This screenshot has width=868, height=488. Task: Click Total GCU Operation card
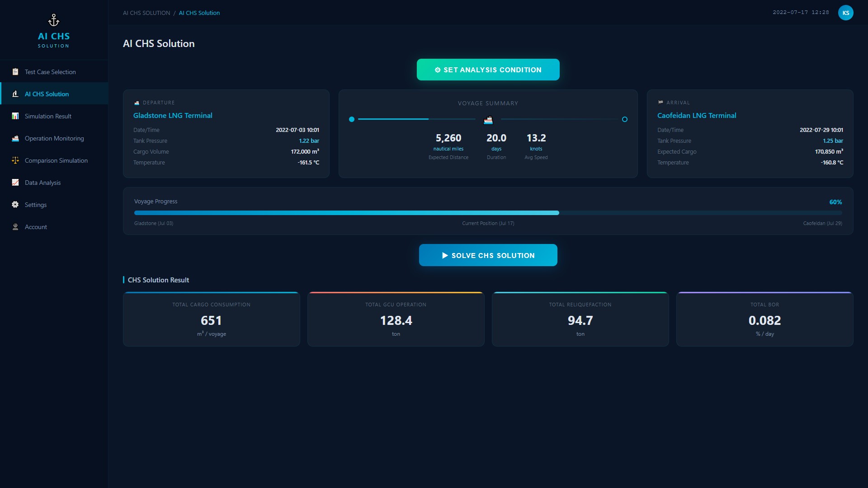pos(396,319)
